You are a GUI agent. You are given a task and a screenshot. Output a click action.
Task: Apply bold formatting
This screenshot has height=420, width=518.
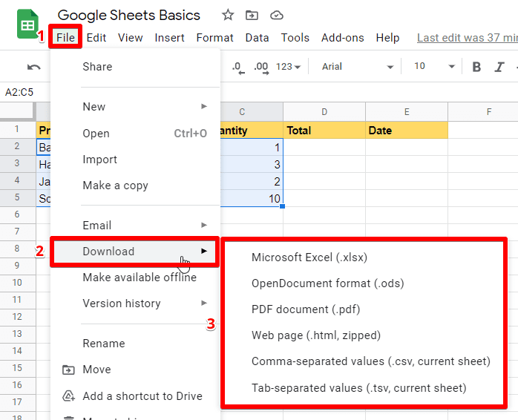pyautogui.click(x=476, y=67)
